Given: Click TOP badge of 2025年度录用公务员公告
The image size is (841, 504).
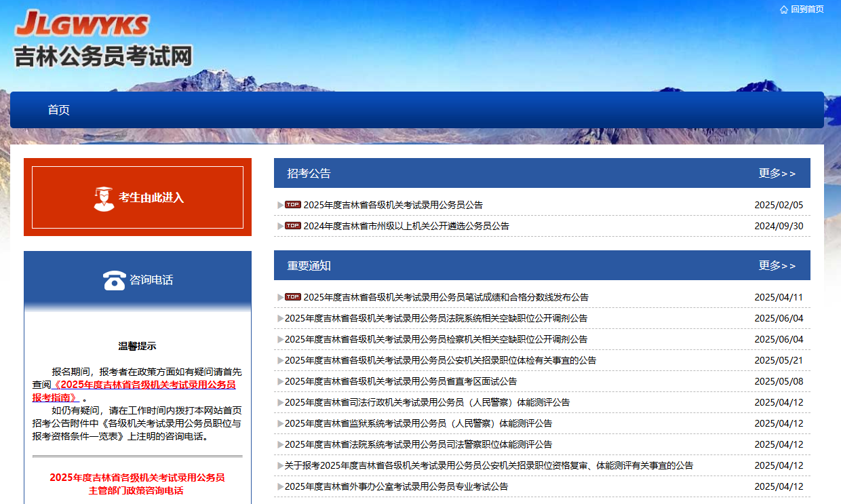Looking at the screenshot, I should point(292,205).
